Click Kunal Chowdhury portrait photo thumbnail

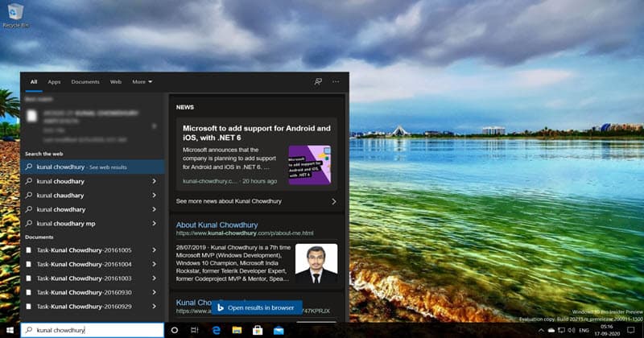click(x=316, y=264)
